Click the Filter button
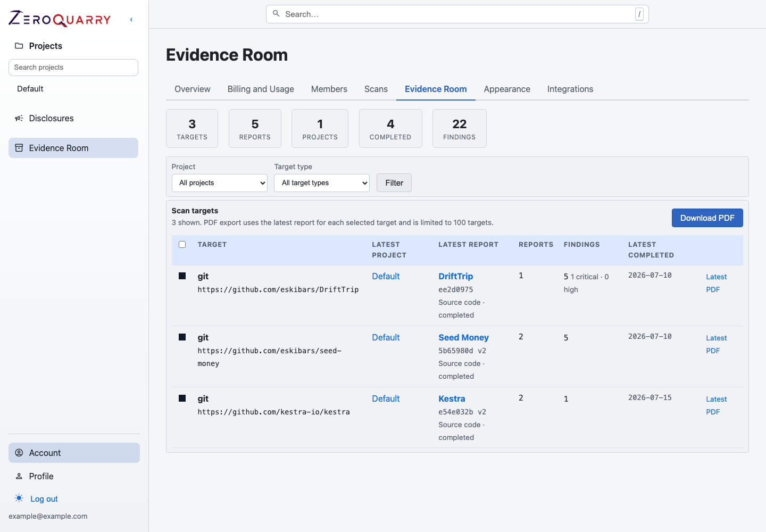The height and width of the screenshot is (532, 766). [394, 183]
